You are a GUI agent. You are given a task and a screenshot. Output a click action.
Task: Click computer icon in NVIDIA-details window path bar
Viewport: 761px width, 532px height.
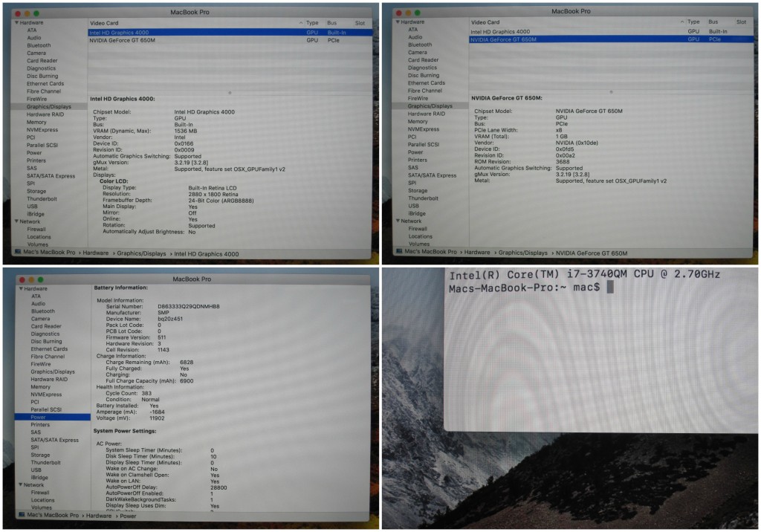[399, 251]
